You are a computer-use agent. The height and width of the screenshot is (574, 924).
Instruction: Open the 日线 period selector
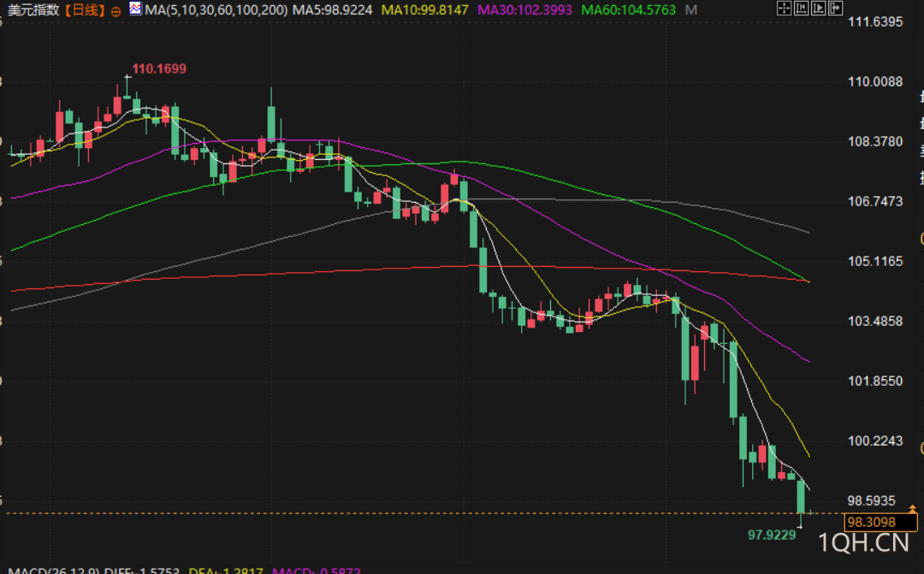coord(84,10)
